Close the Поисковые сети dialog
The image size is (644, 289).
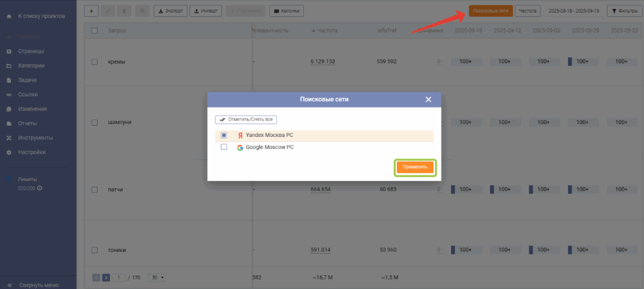click(428, 99)
